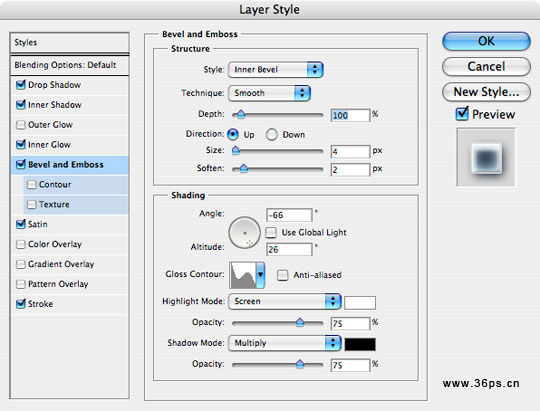The height and width of the screenshot is (411, 540).
Task: Open the Gloss Contour curve thumbnail
Action: pos(242,275)
